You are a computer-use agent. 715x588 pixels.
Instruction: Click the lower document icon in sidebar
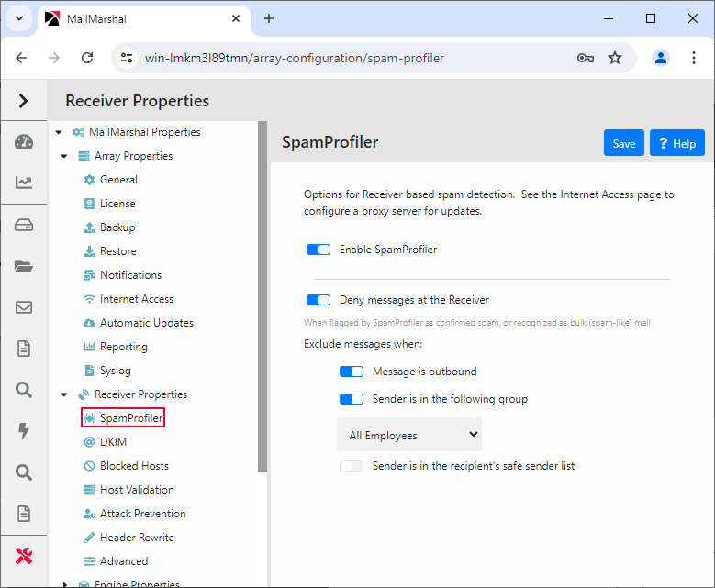point(24,514)
